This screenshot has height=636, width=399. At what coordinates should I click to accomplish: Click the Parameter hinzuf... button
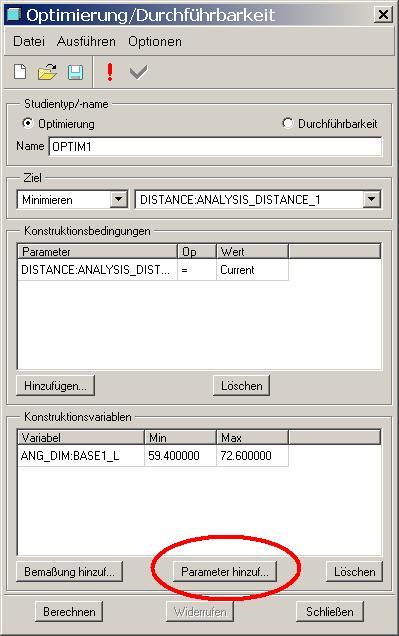click(225, 572)
